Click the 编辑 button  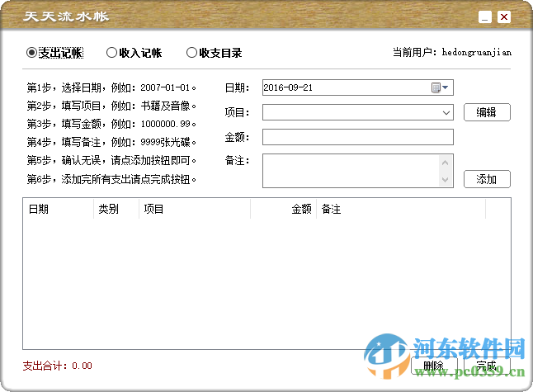pos(487,112)
